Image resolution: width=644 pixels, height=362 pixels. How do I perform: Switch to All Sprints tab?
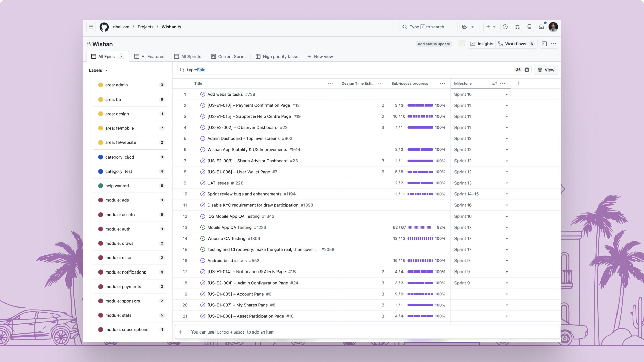188,56
